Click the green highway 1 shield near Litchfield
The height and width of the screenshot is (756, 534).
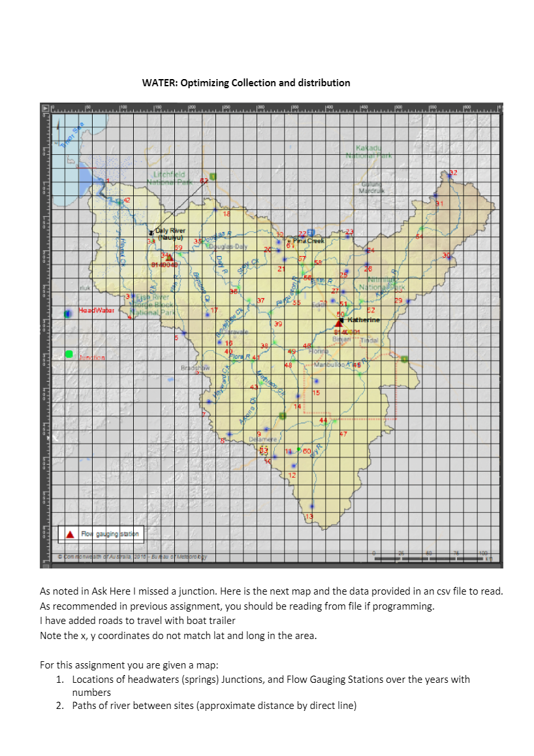point(213,176)
